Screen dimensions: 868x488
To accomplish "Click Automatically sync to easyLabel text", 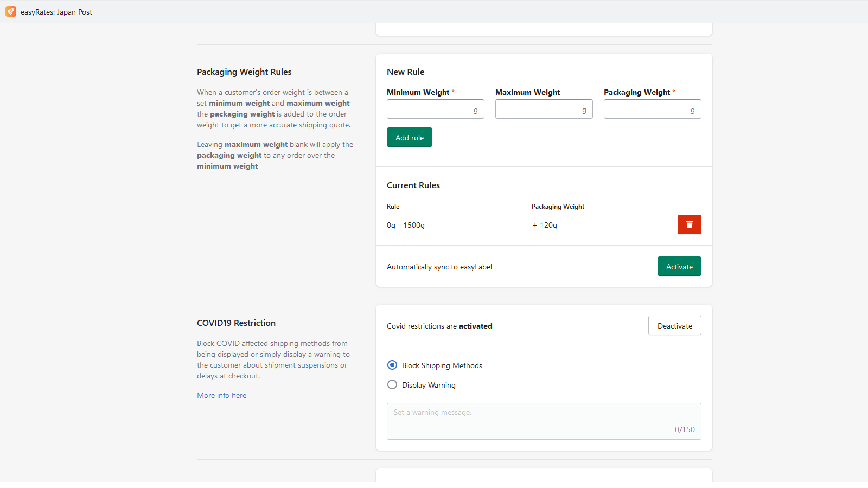I will 439,267.
